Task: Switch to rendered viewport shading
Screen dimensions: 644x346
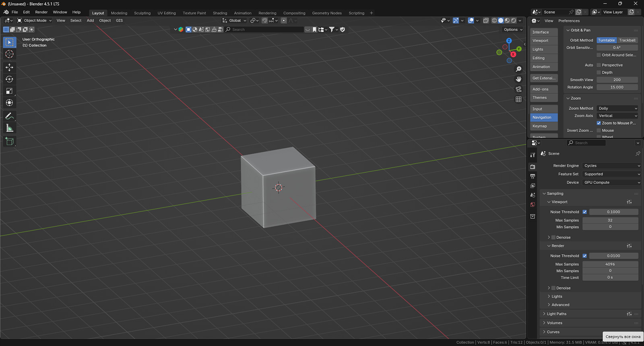Action: pyautogui.click(x=514, y=21)
